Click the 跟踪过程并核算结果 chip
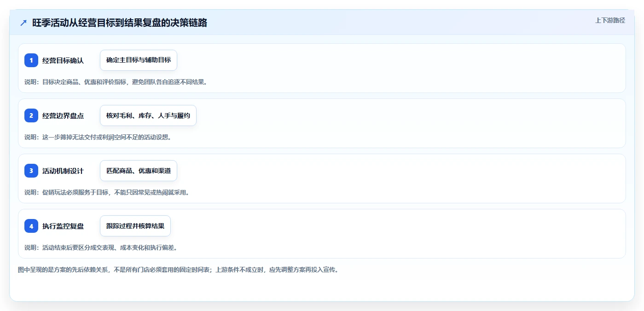Image resolution: width=644 pixels, height=311 pixels. click(x=135, y=226)
